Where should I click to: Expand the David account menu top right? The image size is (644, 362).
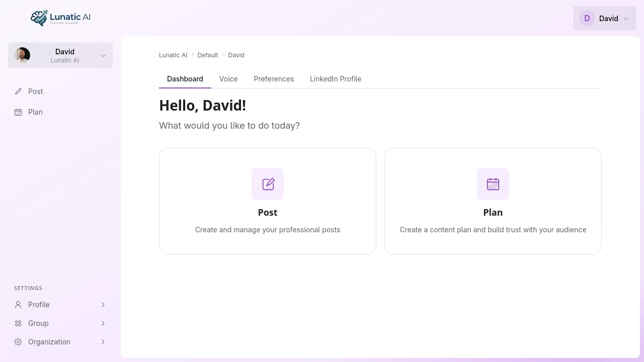click(x=604, y=18)
